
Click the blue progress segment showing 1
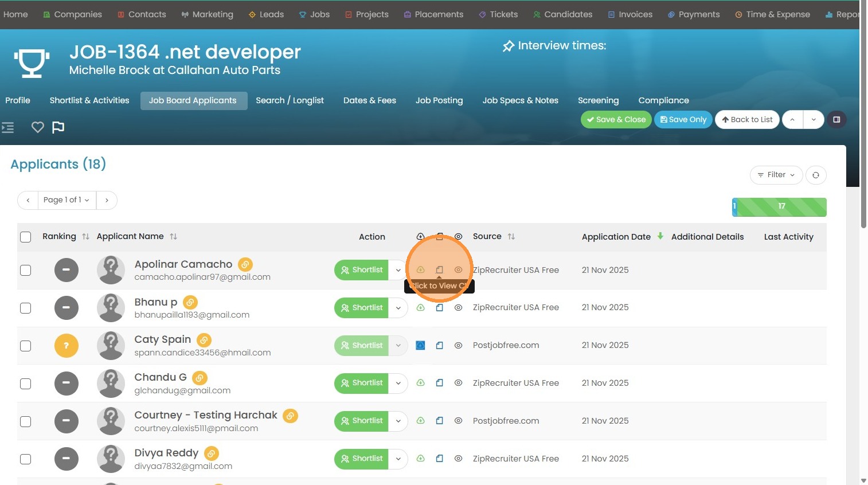(x=734, y=207)
